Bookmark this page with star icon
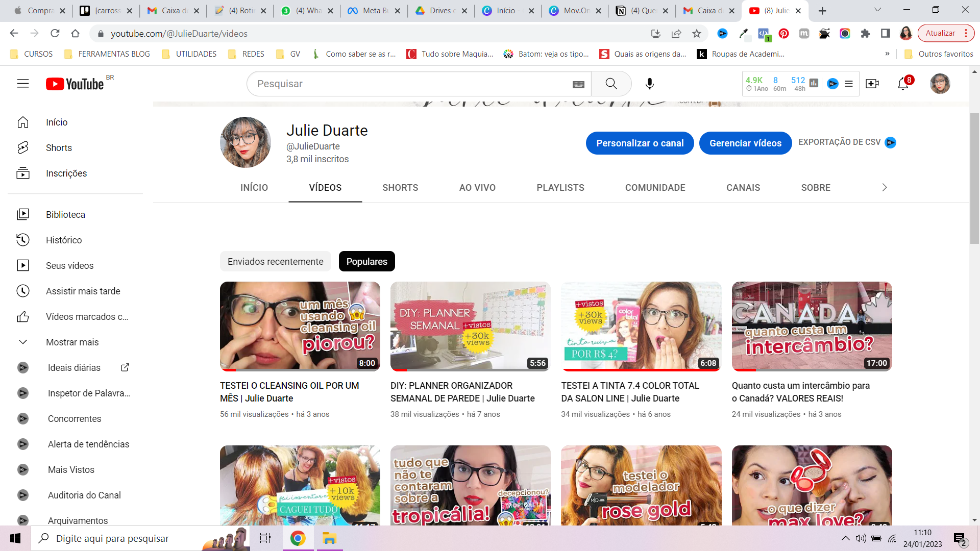Image resolution: width=980 pixels, height=551 pixels. 697,34
